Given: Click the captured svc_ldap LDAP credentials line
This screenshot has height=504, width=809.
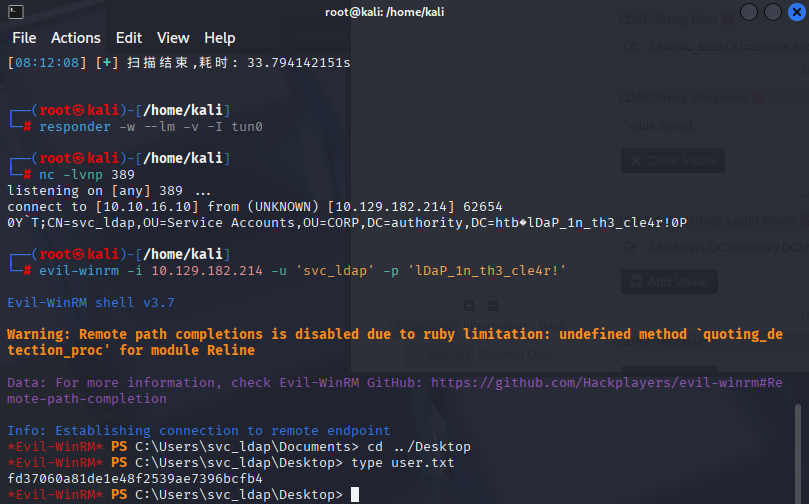Looking at the screenshot, I should pos(347,222).
